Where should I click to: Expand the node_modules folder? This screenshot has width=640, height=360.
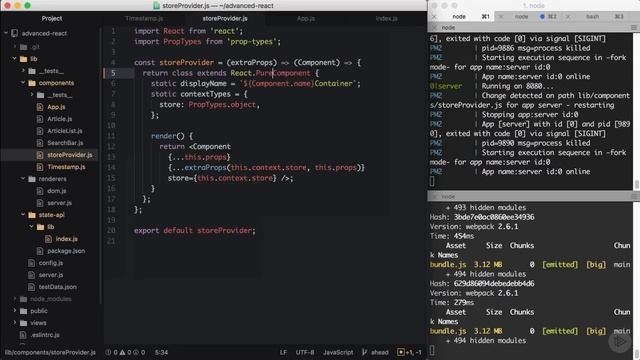pyautogui.click(x=15, y=299)
